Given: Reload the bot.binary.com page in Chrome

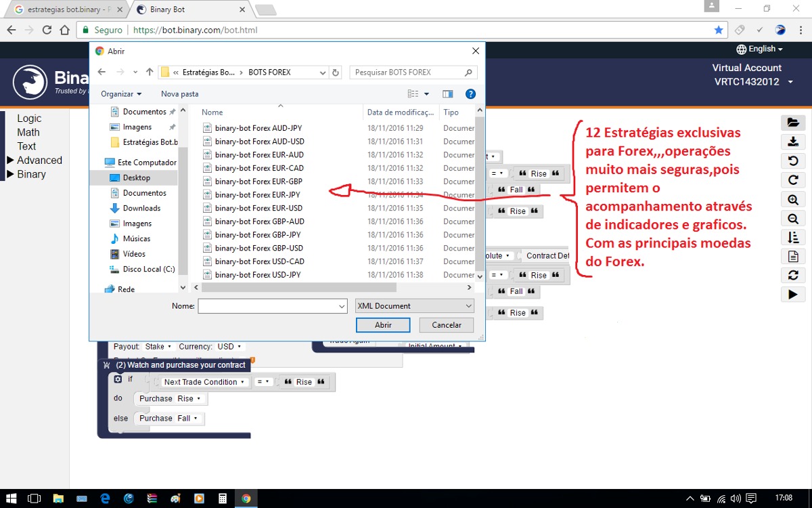Looking at the screenshot, I should 47,30.
